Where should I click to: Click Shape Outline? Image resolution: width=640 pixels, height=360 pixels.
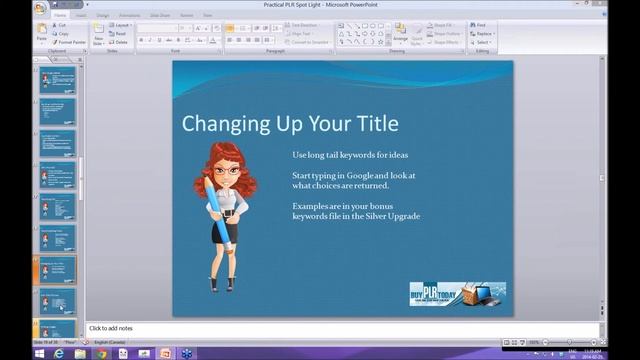click(444, 34)
